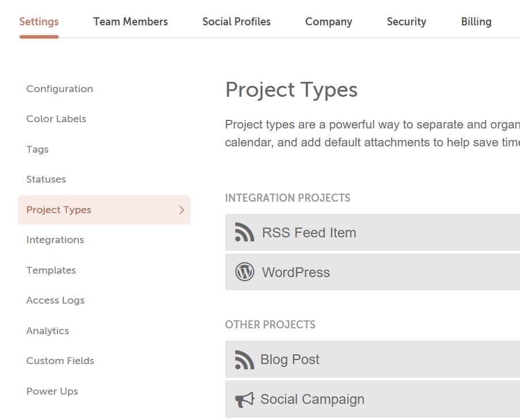Click the Project Types page title
The height and width of the screenshot is (420, 520).
click(291, 90)
